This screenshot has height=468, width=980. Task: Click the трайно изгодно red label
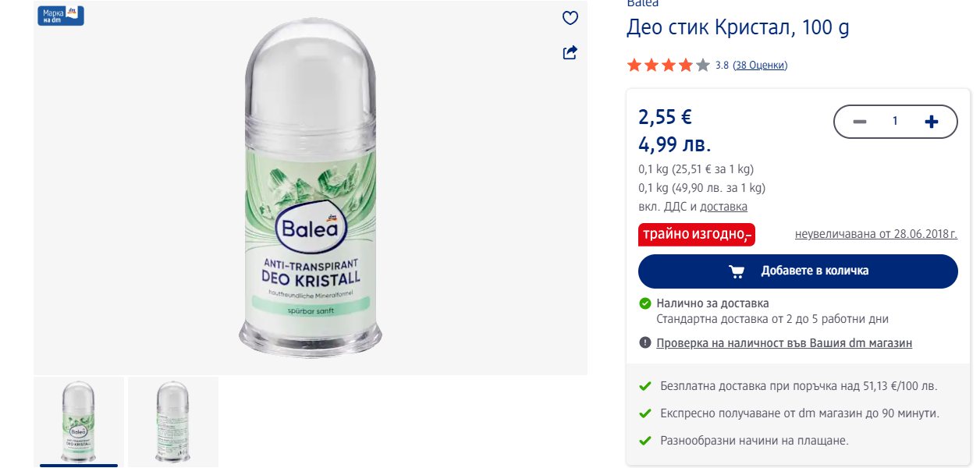(696, 234)
